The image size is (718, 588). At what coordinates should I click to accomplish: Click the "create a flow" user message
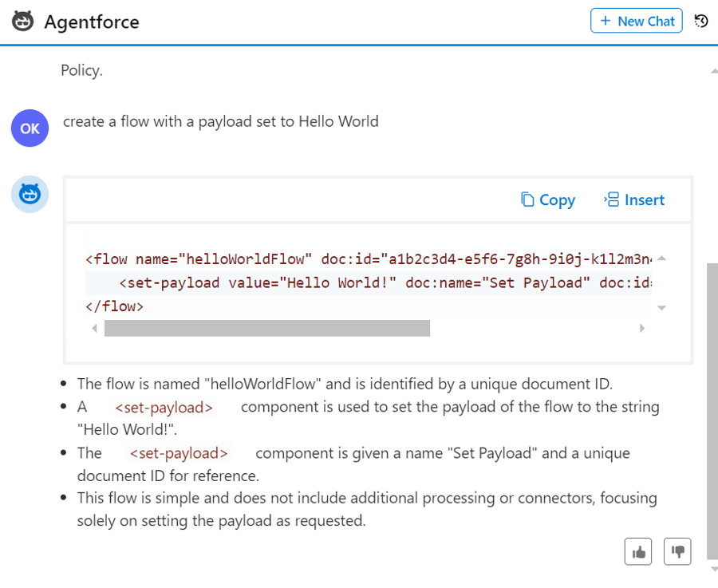219,121
